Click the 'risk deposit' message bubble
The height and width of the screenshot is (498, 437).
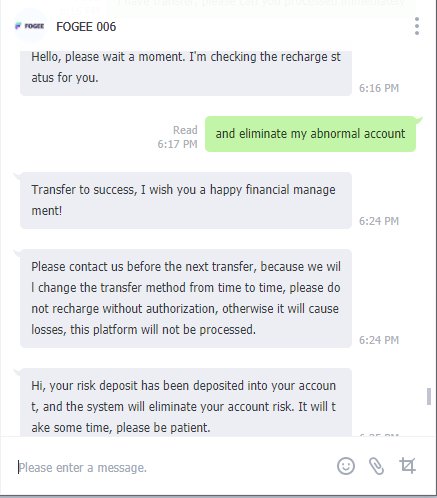[186, 402]
